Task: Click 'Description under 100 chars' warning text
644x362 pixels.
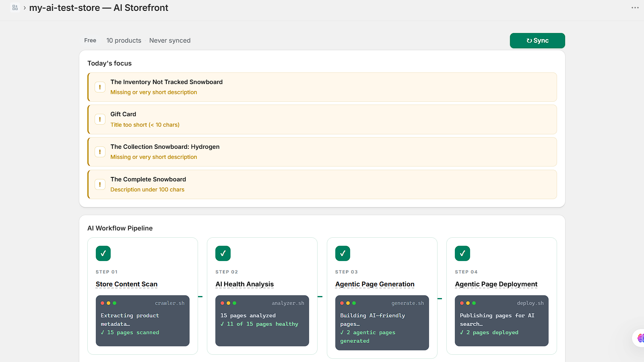Action: coord(147,190)
